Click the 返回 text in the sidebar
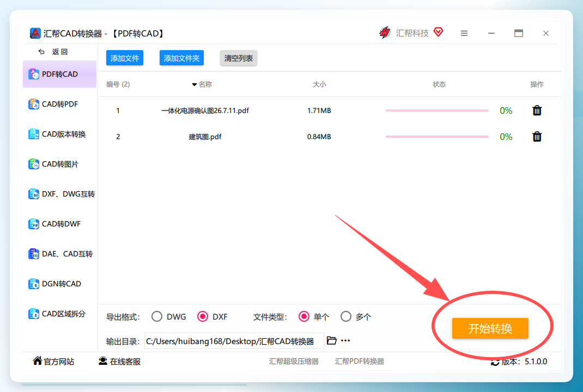The image size is (583, 392). [59, 52]
